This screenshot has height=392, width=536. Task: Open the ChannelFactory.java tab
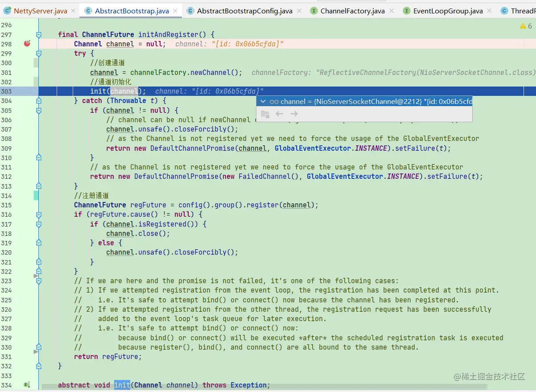point(352,11)
